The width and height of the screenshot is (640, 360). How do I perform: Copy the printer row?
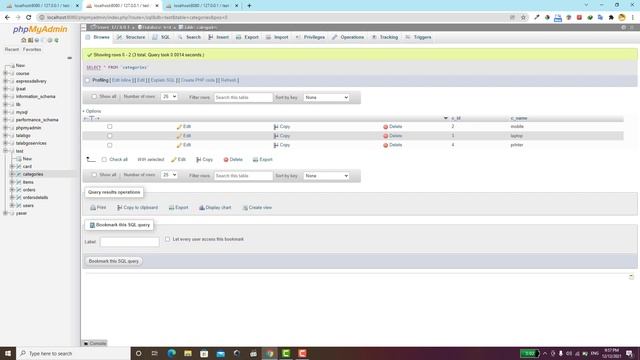(282, 145)
